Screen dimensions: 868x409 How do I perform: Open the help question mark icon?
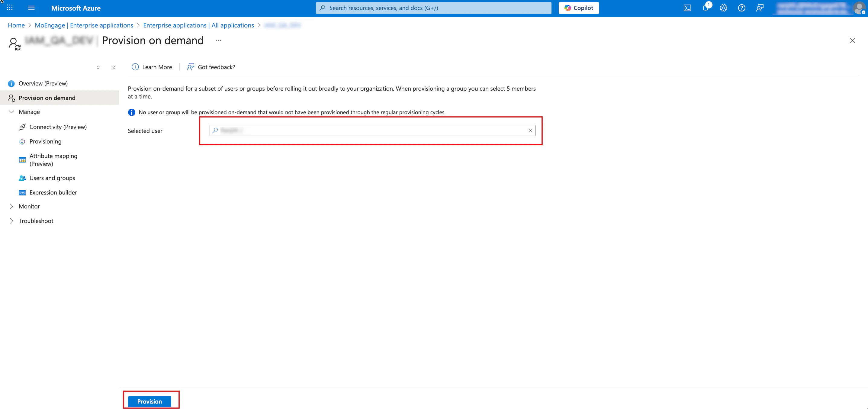741,8
